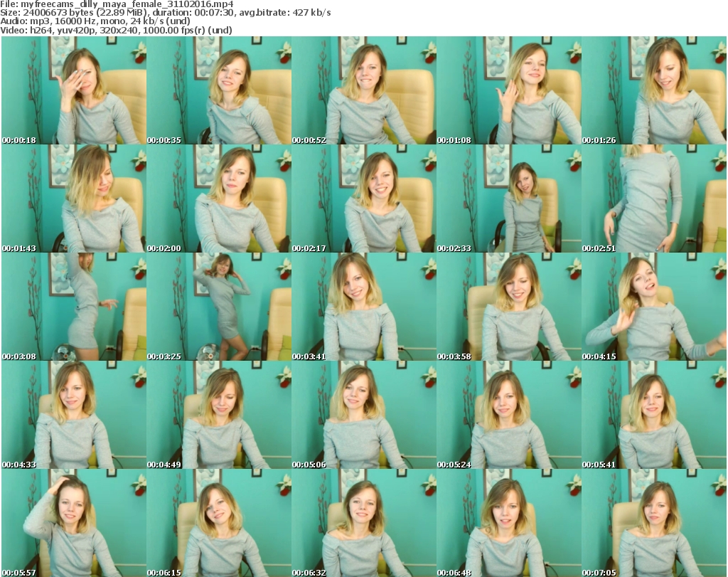Image resolution: width=728 pixels, height=577 pixels.
Task: Select the thumbnail frame at 00:05:06
Action: [364, 415]
